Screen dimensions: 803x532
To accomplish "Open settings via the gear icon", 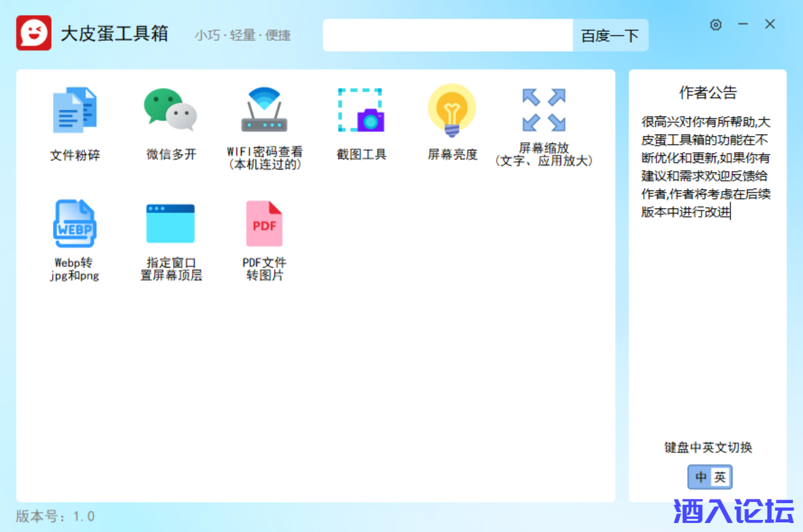I will point(716,25).
